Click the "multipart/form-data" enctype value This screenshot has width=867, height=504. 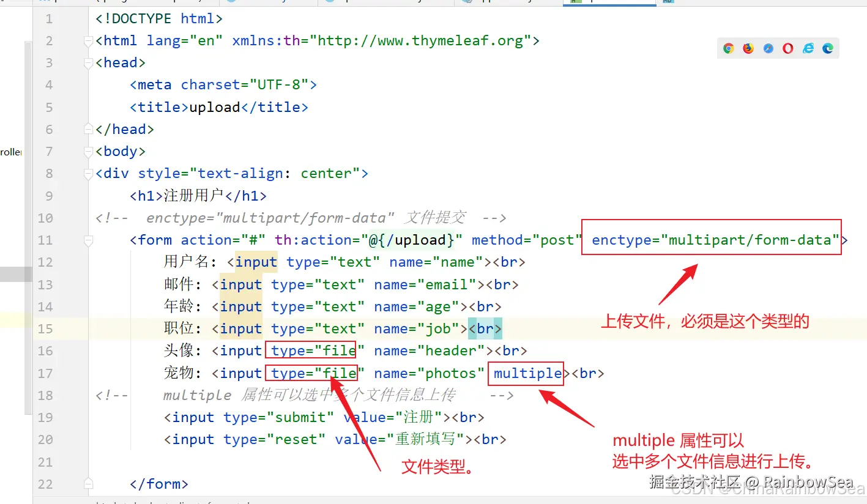pos(750,240)
